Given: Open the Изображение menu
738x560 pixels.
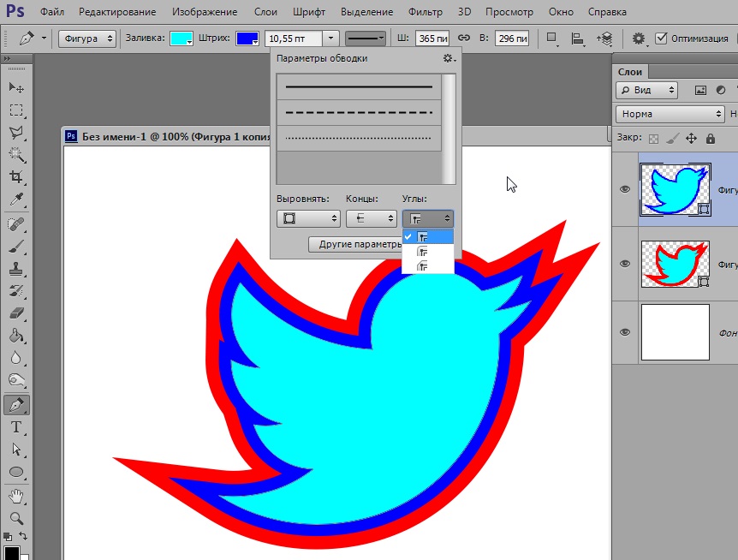Looking at the screenshot, I should tap(205, 12).
